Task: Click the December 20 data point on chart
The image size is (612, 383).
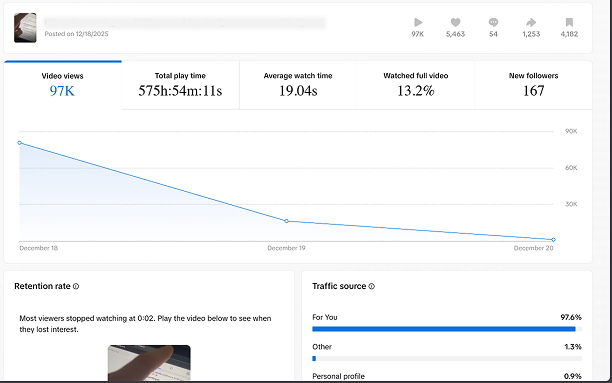Action: tap(553, 239)
